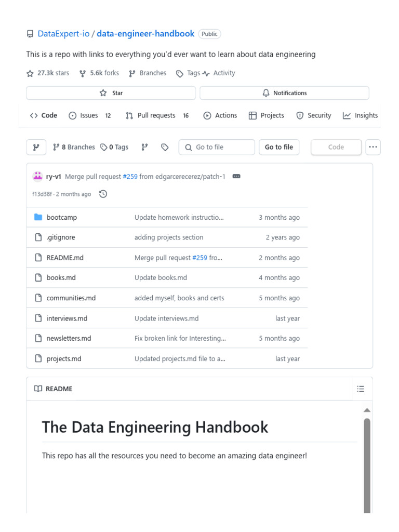Click the README vertical scrollbar
This screenshot has width=399, height=532.
[367, 462]
